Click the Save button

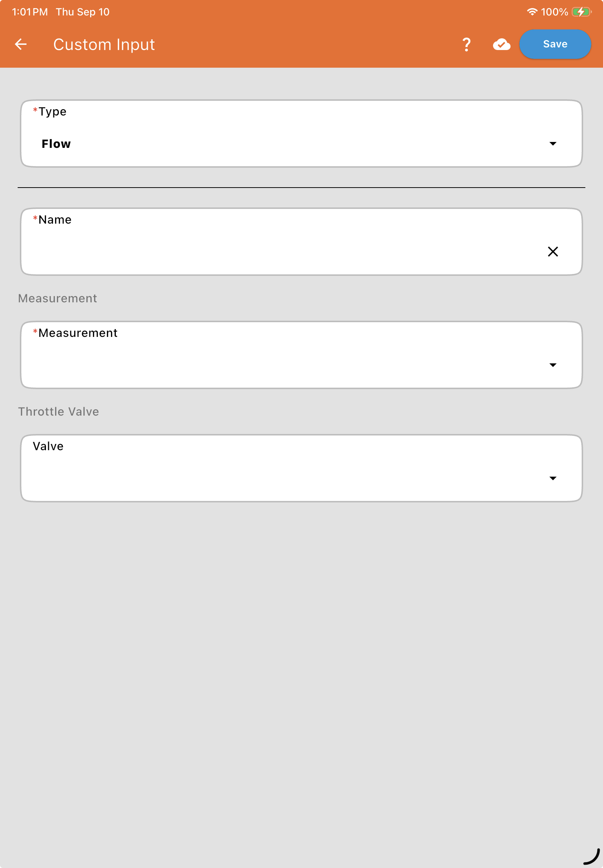coord(555,44)
